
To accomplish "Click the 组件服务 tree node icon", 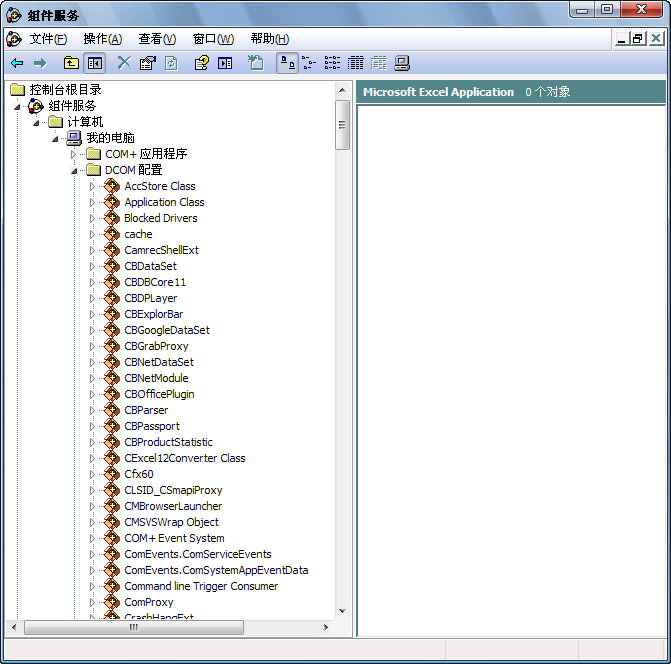I will [36, 106].
